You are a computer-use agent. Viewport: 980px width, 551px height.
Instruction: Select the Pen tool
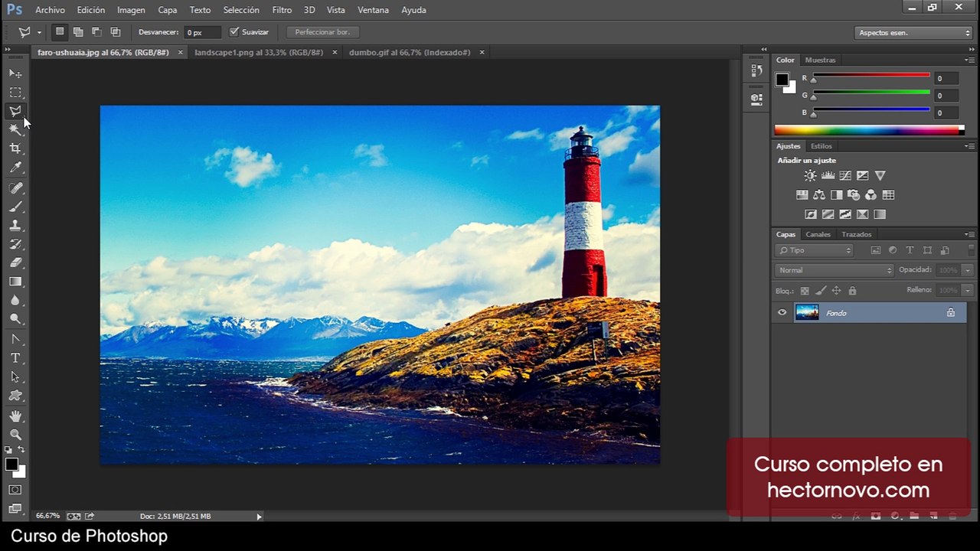pyautogui.click(x=15, y=339)
